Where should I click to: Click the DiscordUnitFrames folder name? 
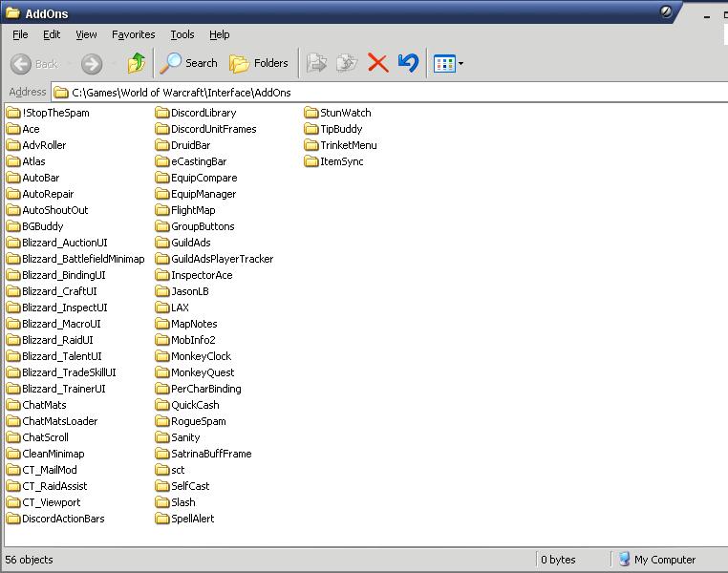click(214, 129)
